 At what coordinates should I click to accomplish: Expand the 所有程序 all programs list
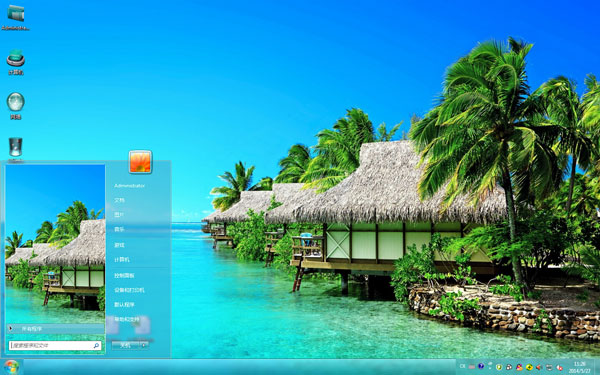click(55, 328)
